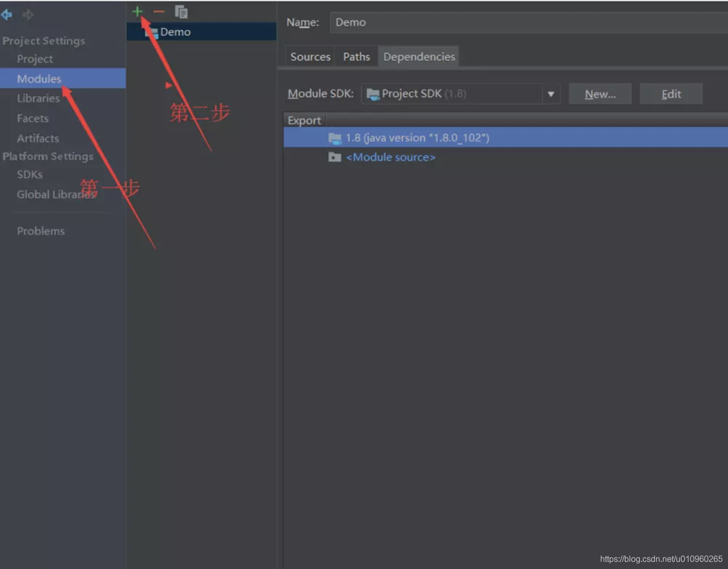Select the <Module source> entry
This screenshot has width=728, height=569.
391,157
